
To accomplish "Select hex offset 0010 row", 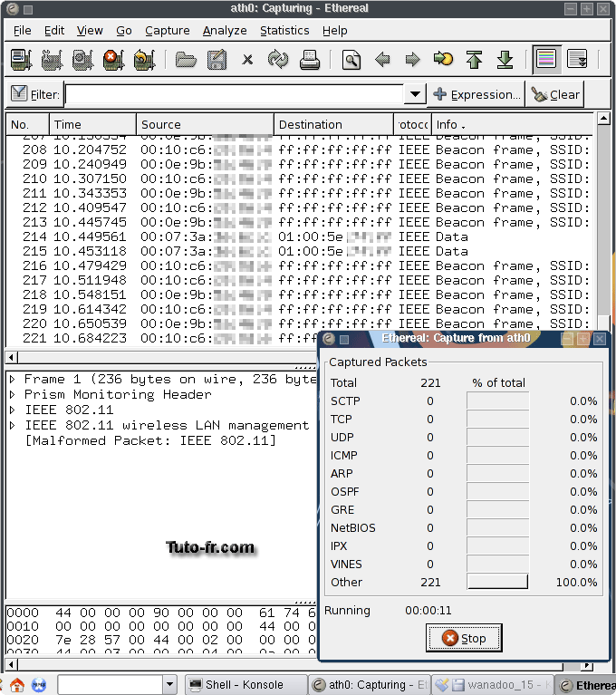I will 161,626.
